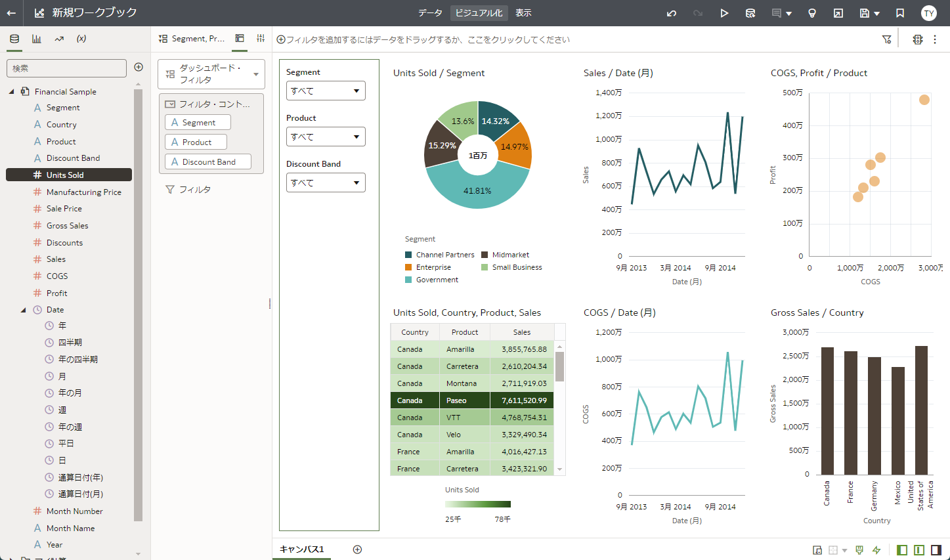Click the Units Sold green gradient legend bar
Viewport: 950px width, 560px height.
pos(478,504)
